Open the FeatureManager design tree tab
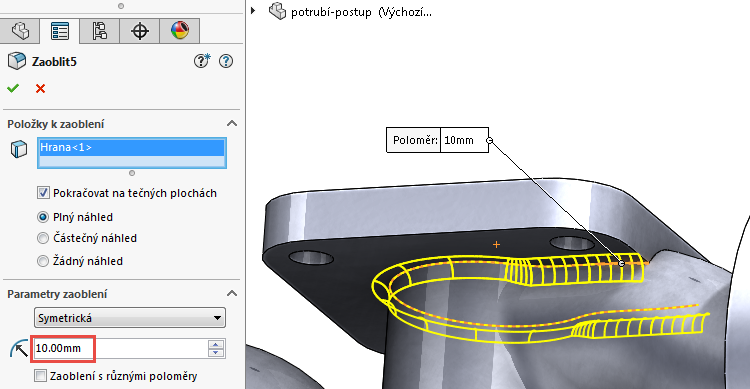This screenshot has width=750, height=389. [x=20, y=32]
